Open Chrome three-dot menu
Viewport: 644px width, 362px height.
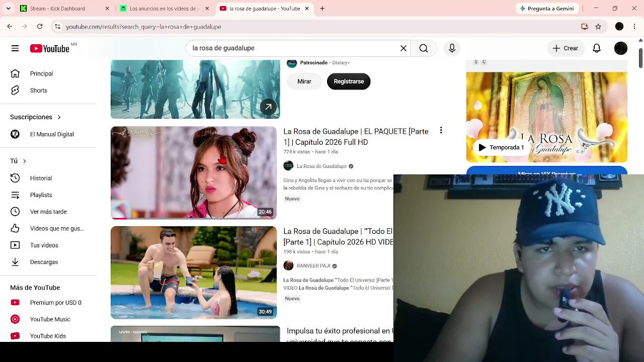(634, 27)
